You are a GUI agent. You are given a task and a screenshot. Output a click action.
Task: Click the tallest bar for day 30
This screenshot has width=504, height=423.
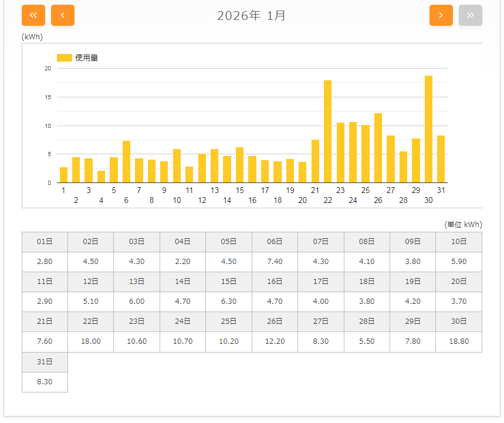tap(428, 129)
